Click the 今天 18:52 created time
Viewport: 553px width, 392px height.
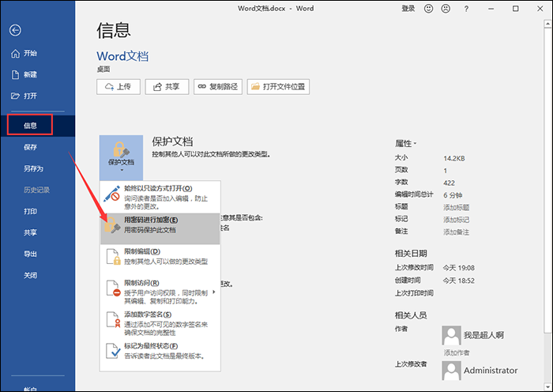(x=458, y=281)
